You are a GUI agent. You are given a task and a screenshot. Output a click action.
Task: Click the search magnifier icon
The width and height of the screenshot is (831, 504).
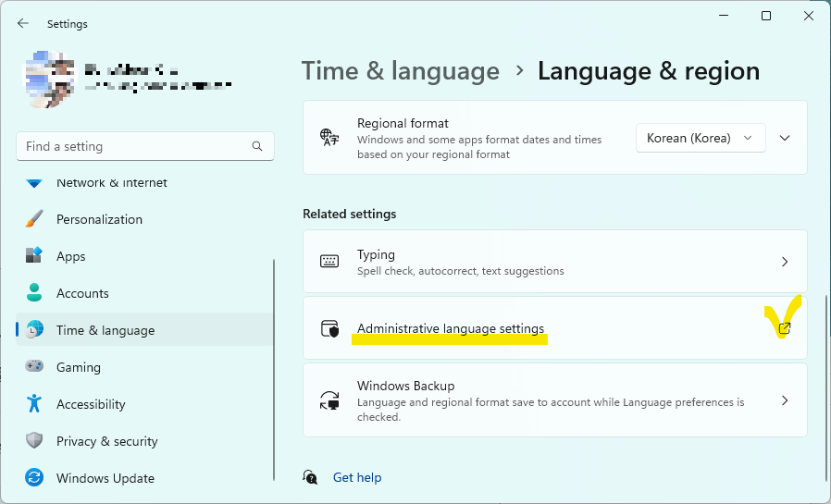pos(257,146)
